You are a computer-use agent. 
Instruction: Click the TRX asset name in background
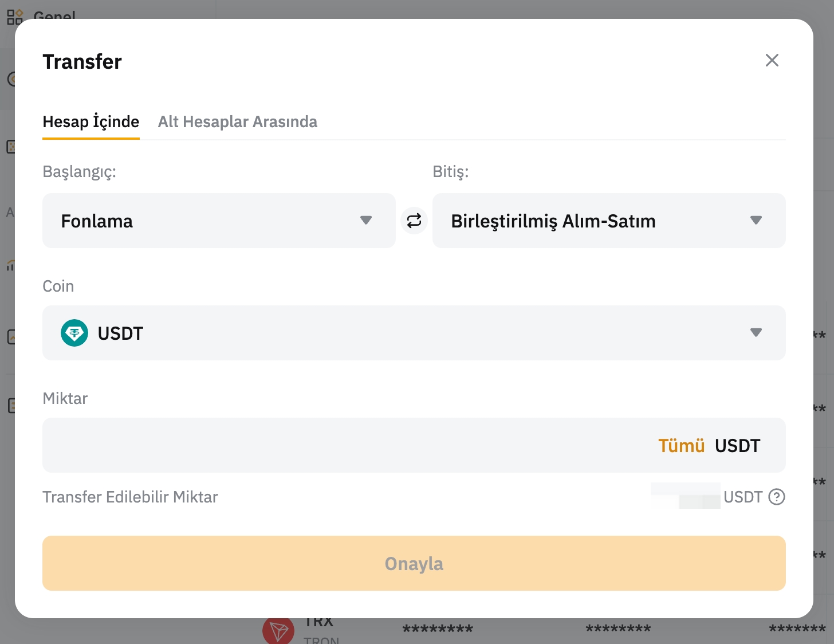point(319,623)
